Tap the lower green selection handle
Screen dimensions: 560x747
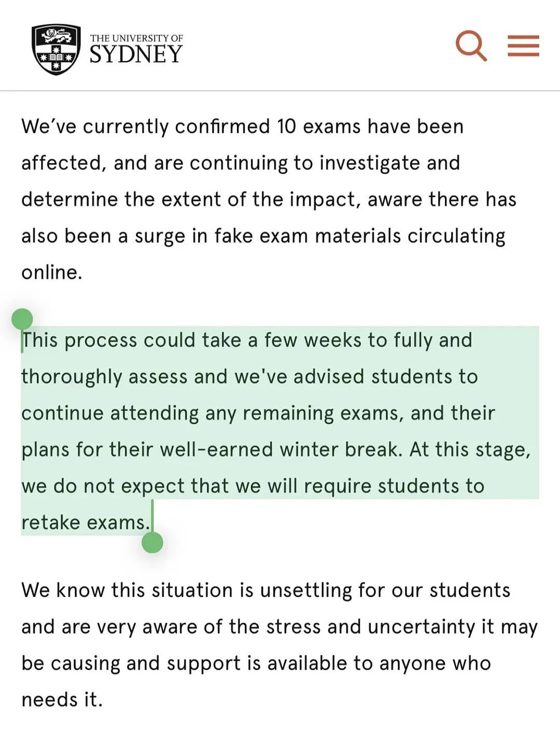pyautogui.click(x=152, y=542)
